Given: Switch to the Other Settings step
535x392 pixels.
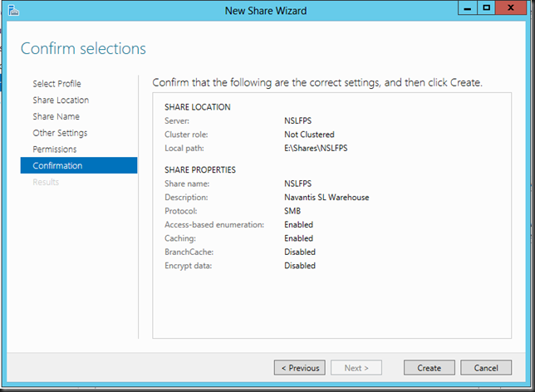Looking at the screenshot, I should (x=60, y=133).
